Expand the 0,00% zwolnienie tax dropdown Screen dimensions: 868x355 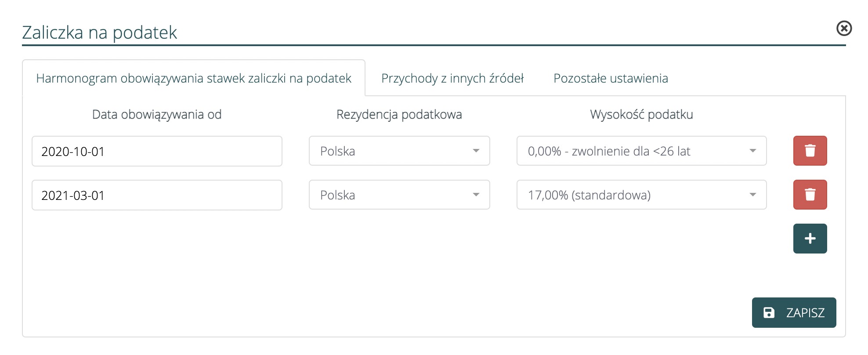coord(641,151)
